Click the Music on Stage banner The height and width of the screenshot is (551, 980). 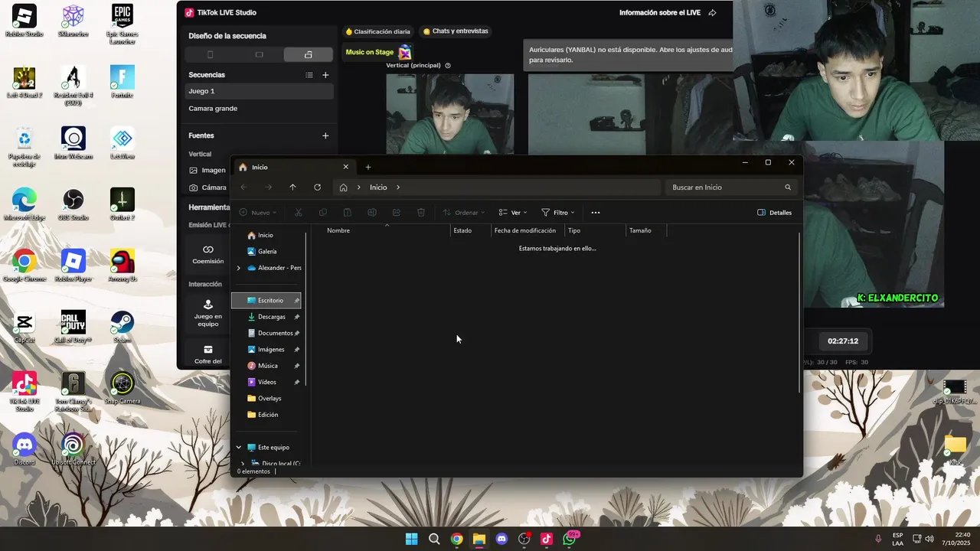pos(379,52)
